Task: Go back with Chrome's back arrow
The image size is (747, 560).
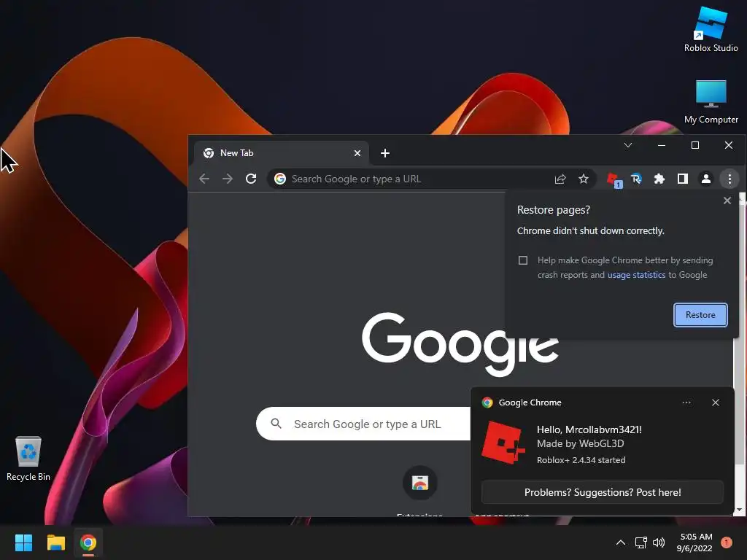Action: click(x=204, y=179)
